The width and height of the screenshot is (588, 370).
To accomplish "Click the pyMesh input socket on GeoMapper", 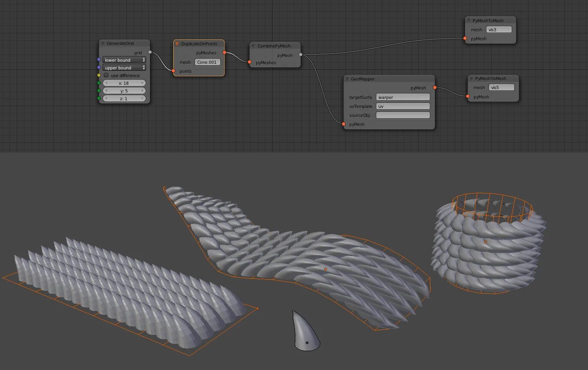I will coord(344,124).
